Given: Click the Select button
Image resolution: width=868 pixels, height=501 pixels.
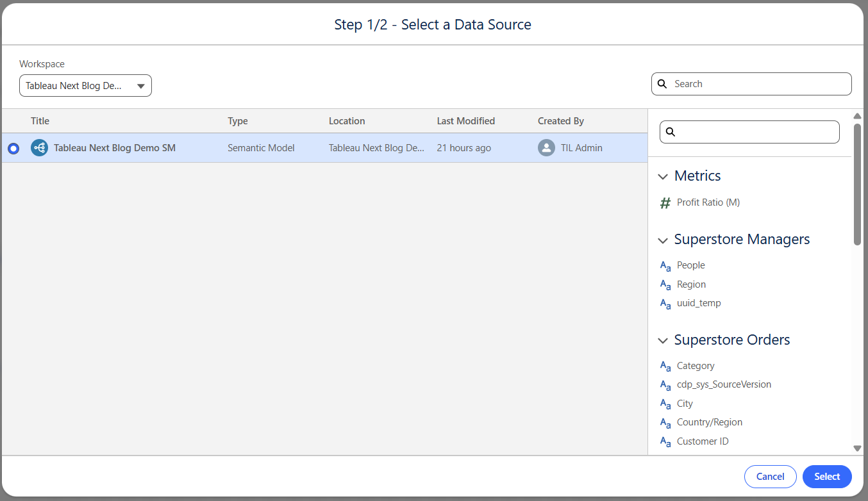Looking at the screenshot, I should coord(827,477).
